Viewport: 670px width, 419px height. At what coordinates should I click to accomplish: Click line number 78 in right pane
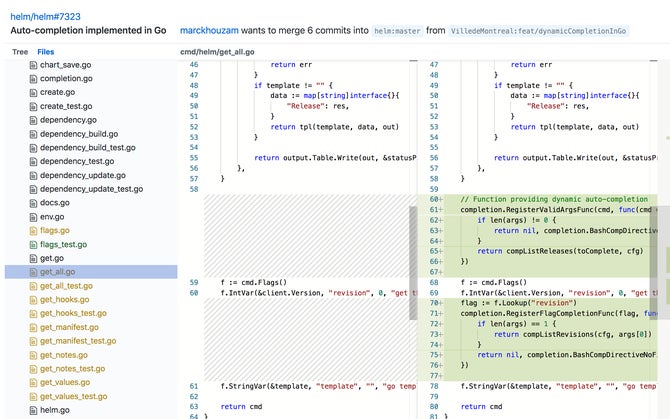point(434,387)
